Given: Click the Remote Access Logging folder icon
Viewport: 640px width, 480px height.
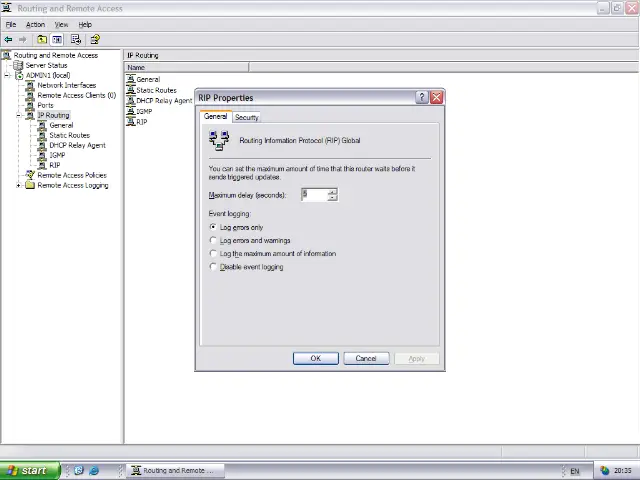Looking at the screenshot, I should click(x=30, y=185).
